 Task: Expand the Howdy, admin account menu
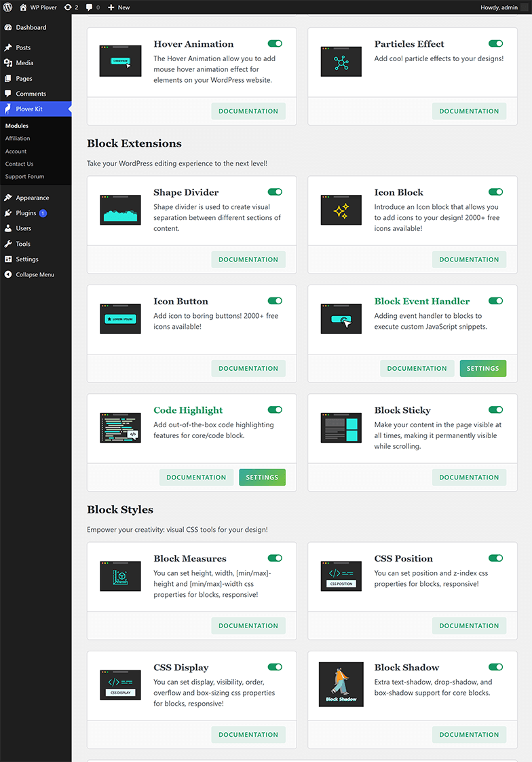coord(503,7)
